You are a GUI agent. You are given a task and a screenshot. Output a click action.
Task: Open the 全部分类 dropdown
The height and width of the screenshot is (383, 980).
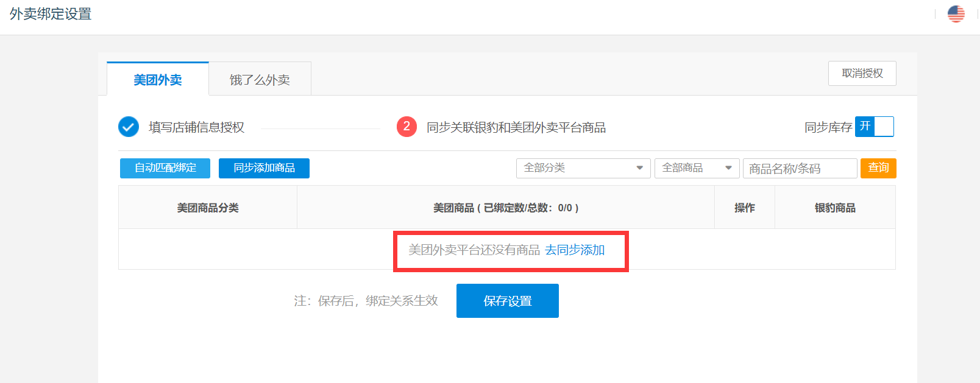(583, 168)
